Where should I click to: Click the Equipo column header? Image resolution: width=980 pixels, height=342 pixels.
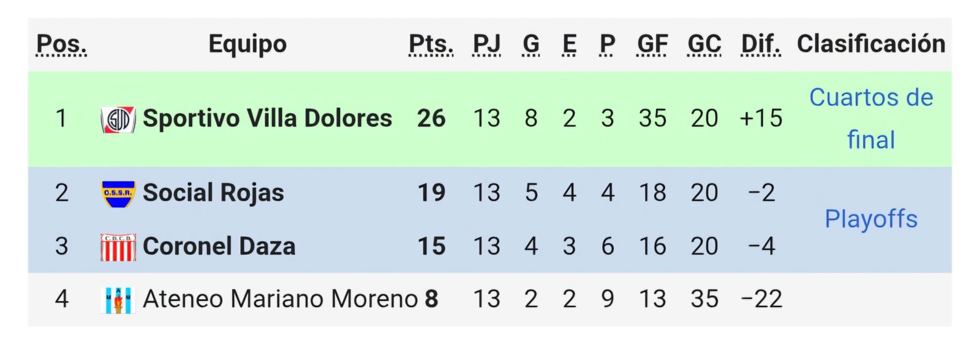tap(247, 44)
